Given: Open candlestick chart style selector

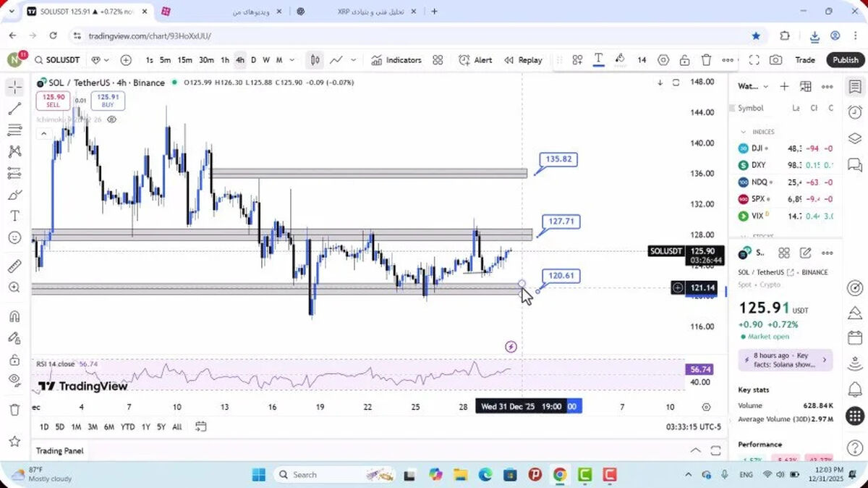Looking at the screenshot, I should click(315, 60).
